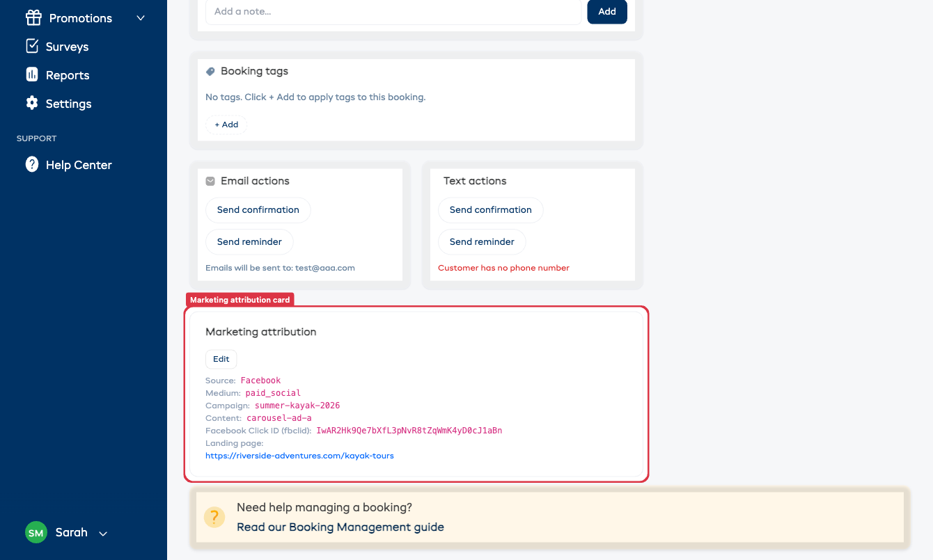Click the Email actions envelope icon

(x=210, y=181)
